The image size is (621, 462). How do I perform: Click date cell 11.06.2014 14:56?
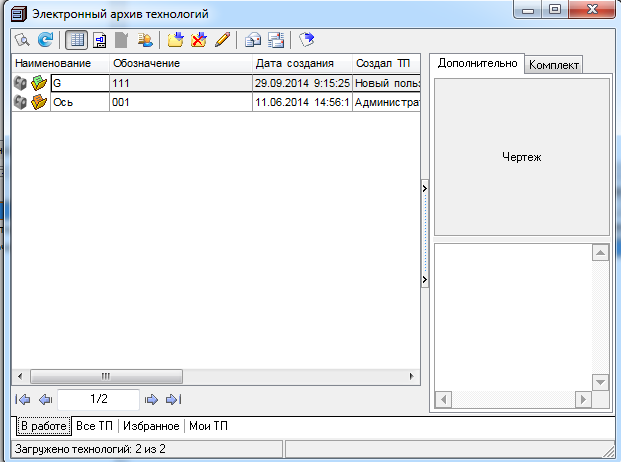[x=302, y=102]
